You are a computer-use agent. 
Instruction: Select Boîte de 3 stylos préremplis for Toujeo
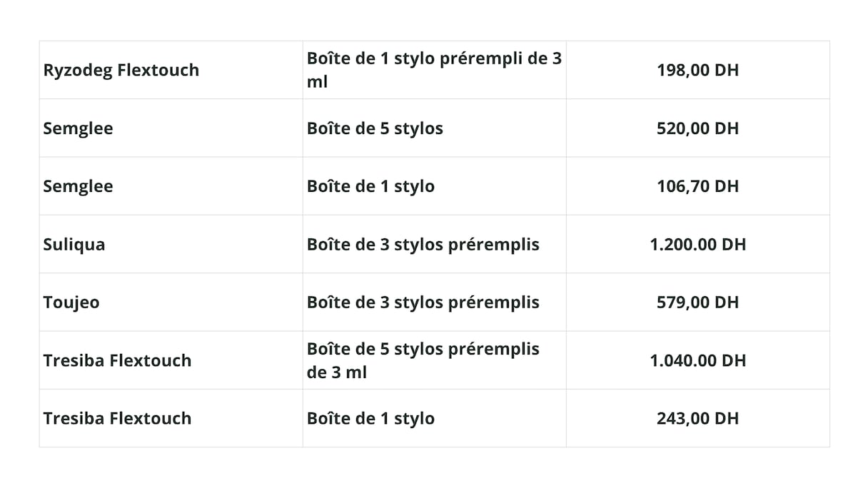pyautogui.click(x=423, y=303)
